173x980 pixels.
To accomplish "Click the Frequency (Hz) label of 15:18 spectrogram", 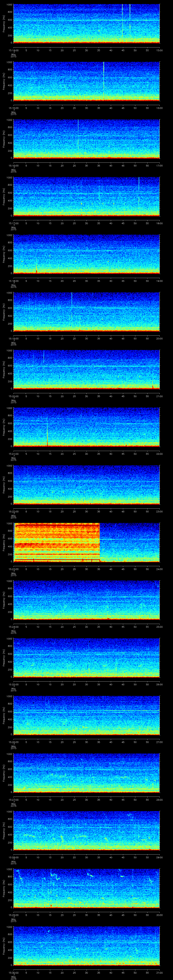I will coord(4,254).
